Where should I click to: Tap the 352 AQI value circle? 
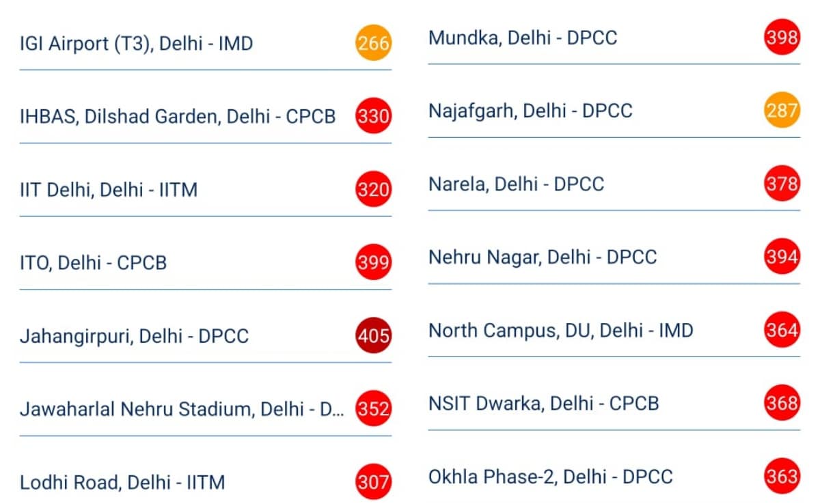373,409
